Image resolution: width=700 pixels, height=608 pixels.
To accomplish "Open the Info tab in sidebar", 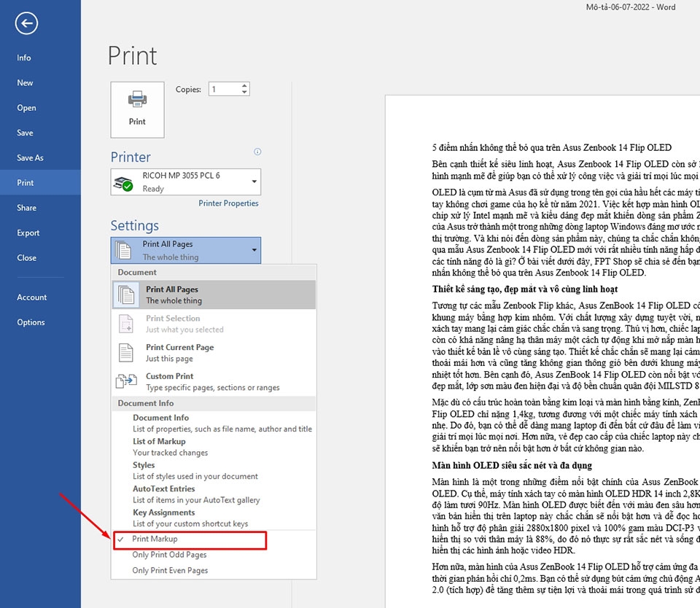I will point(40,58).
